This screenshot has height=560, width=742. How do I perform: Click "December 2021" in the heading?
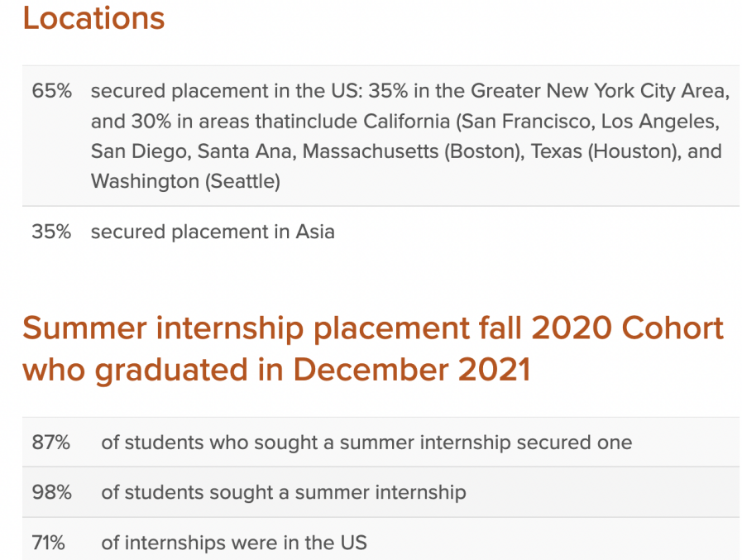coord(411,370)
